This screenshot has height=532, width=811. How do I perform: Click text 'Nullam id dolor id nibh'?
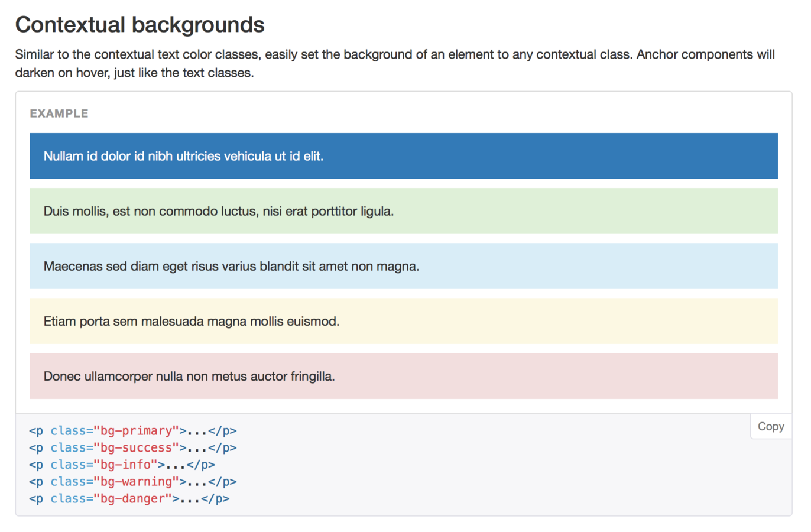[x=103, y=156]
